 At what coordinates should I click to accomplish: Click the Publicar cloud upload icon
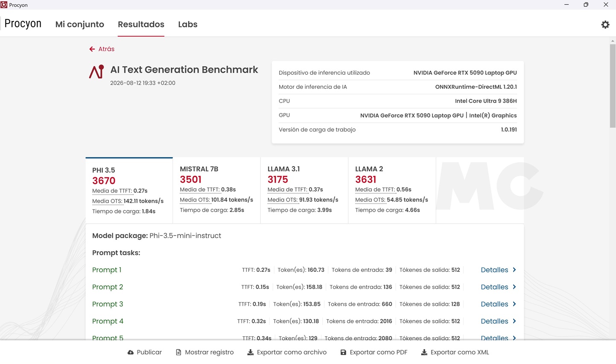131,352
